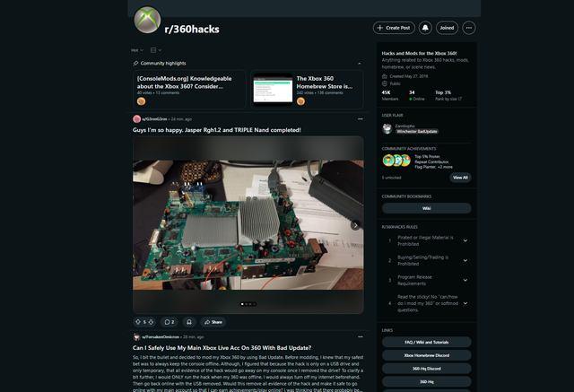Click the '5 unlocked' achievements text

point(391,178)
